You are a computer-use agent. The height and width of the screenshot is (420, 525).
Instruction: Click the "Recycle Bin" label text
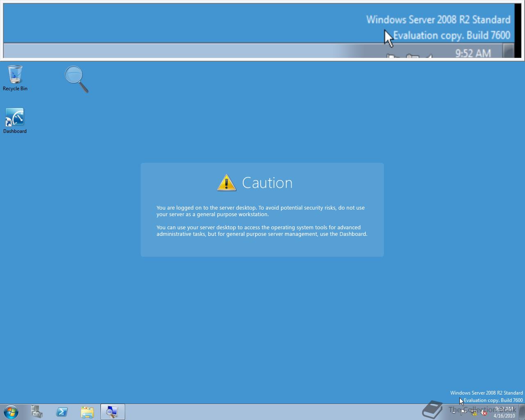click(15, 89)
